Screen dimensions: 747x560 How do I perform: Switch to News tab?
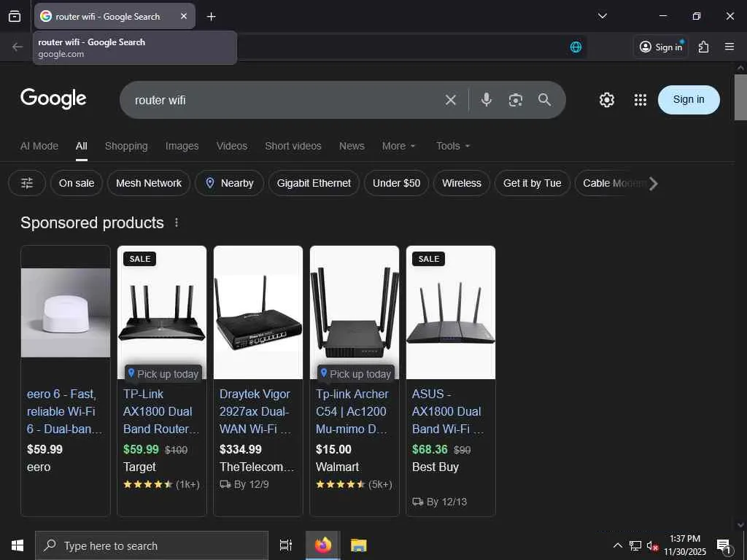pos(352,146)
